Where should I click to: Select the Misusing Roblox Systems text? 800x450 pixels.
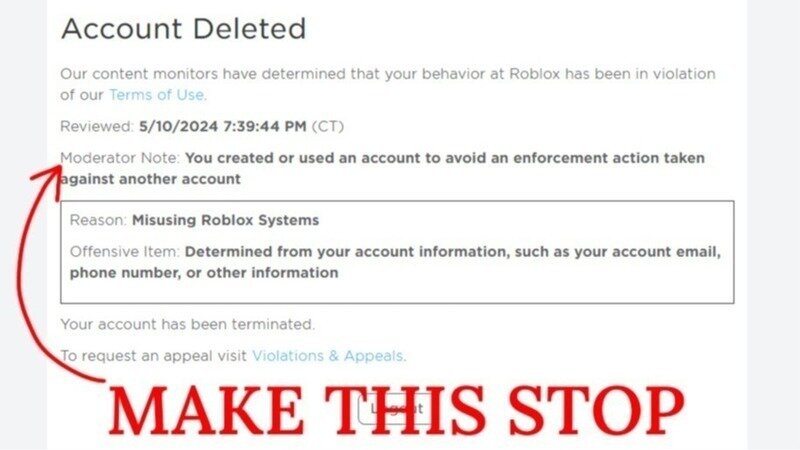[x=226, y=220]
